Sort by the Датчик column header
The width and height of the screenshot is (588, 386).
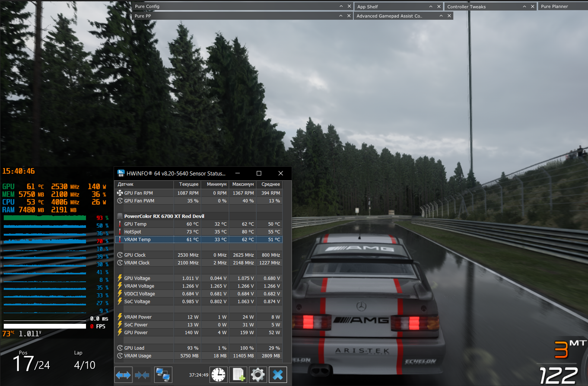(144, 184)
